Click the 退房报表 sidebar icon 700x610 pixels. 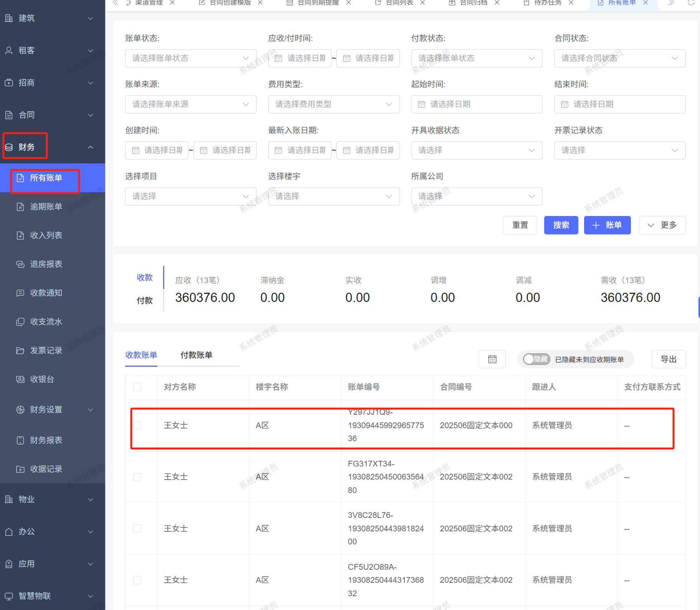(20, 264)
